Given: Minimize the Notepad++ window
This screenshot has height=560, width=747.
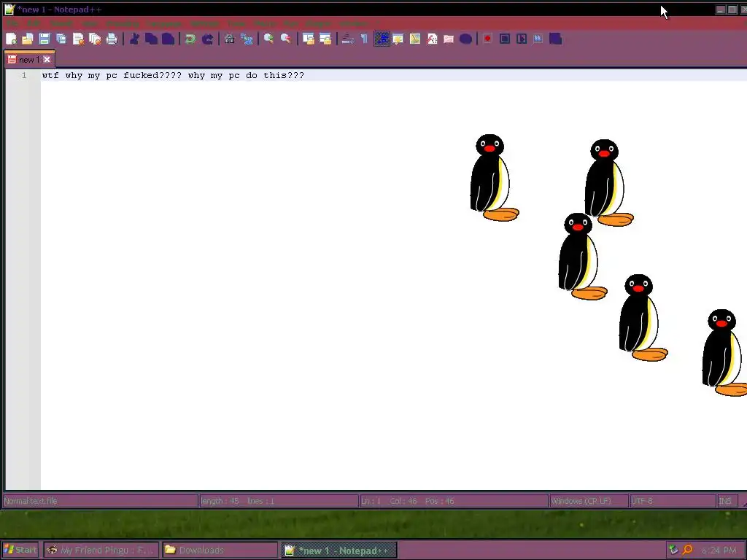Looking at the screenshot, I should pyautogui.click(x=720, y=9).
